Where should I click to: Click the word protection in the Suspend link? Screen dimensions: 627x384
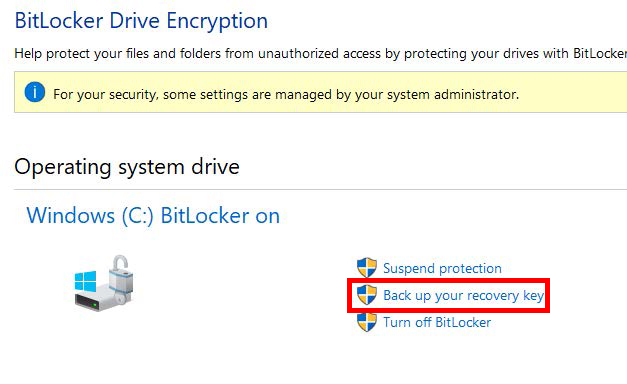click(x=470, y=269)
